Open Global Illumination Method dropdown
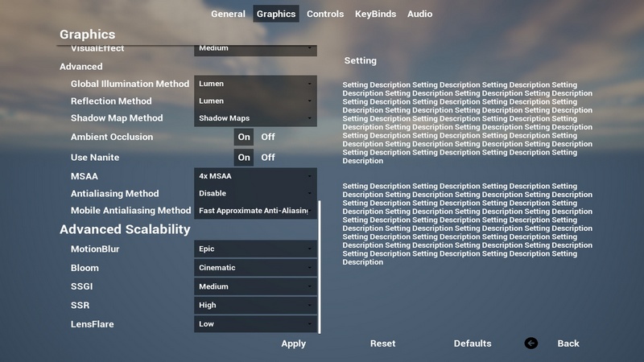The height and width of the screenshot is (362, 644). tap(256, 84)
